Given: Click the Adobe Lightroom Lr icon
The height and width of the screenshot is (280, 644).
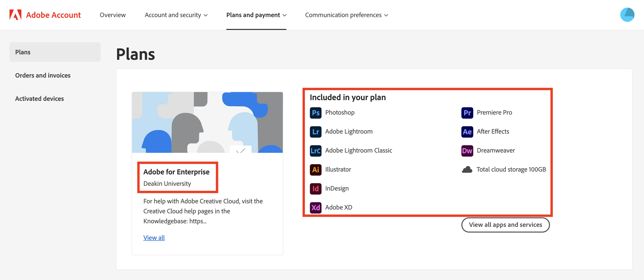Looking at the screenshot, I should [316, 132].
